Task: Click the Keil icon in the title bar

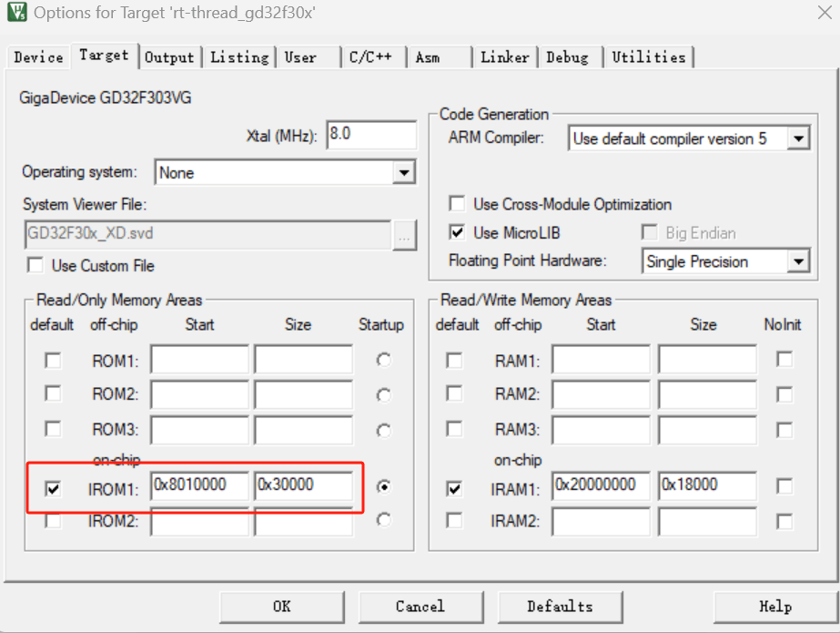Action: [16, 13]
